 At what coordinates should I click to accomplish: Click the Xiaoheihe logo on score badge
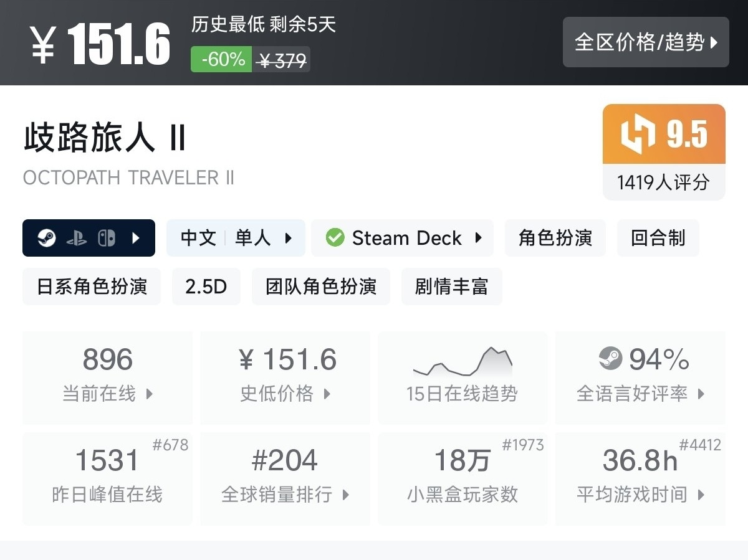(638, 134)
